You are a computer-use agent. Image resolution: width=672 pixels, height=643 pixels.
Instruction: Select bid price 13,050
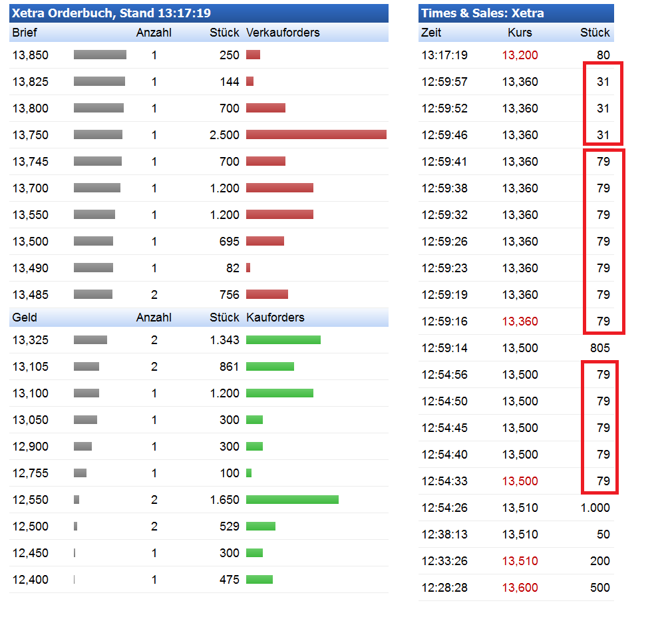point(31,420)
